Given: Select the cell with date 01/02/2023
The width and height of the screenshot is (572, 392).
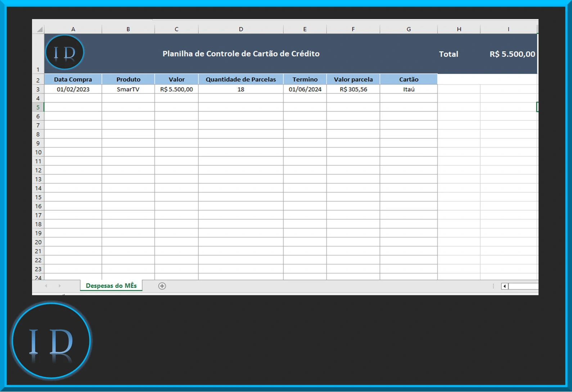Looking at the screenshot, I should pyautogui.click(x=73, y=89).
